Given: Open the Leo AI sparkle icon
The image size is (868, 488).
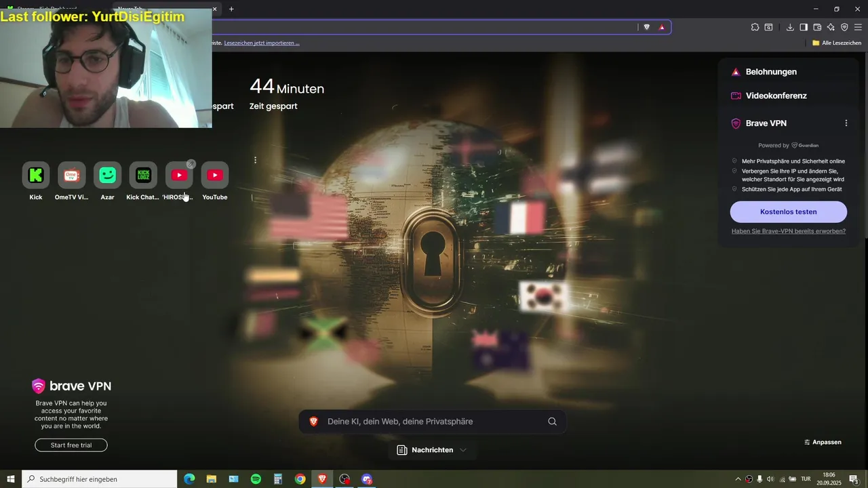Looking at the screenshot, I should pos(831,27).
